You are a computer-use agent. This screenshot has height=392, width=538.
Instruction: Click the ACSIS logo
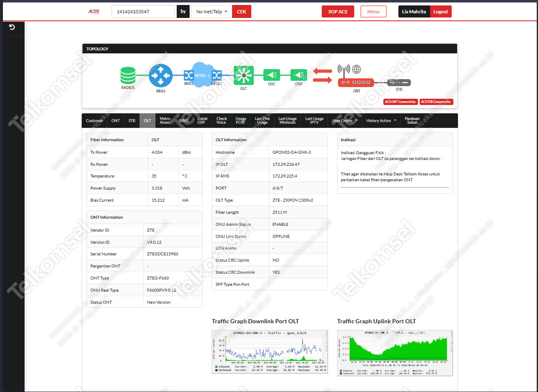pos(94,12)
